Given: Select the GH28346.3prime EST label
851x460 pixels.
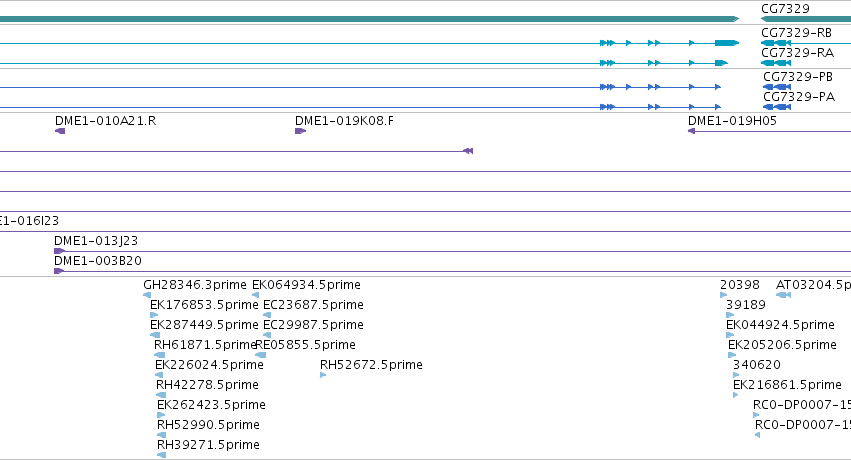Looking at the screenshot, I should click(195, 285).
